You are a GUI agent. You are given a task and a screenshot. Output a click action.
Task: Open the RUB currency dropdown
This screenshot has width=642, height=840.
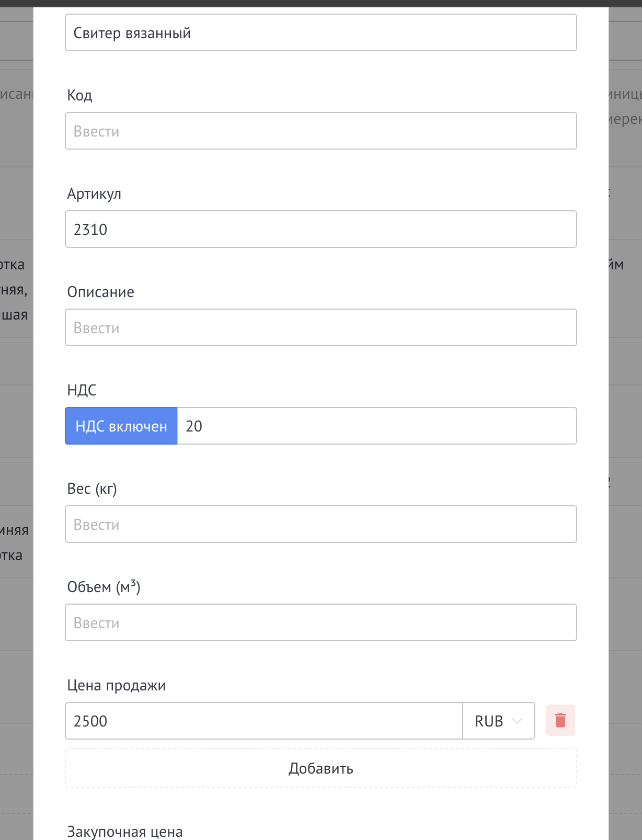[x=498, y=721]
